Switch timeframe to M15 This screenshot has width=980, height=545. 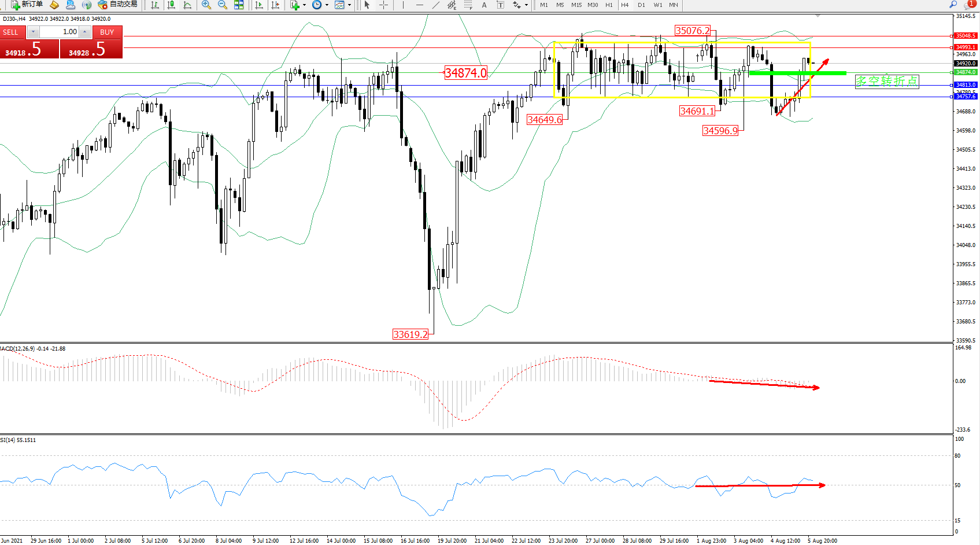pyautogui.click(x=576, y=5)
